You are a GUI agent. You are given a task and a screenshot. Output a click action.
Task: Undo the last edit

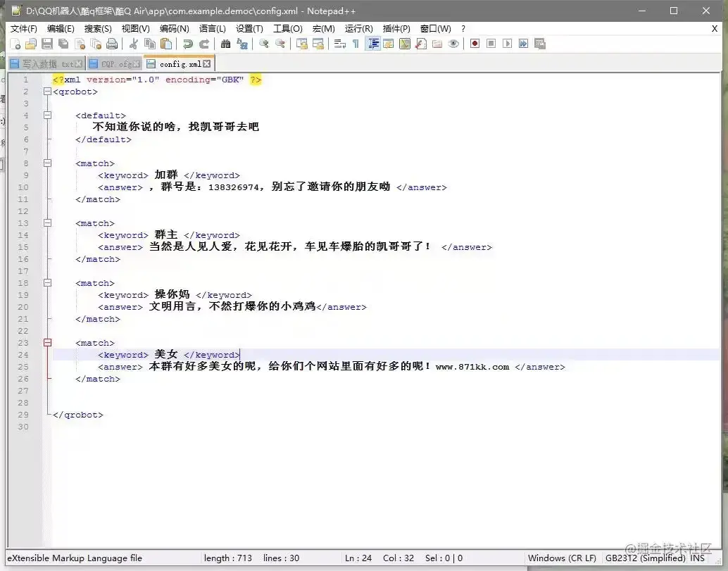pos(187,44)
